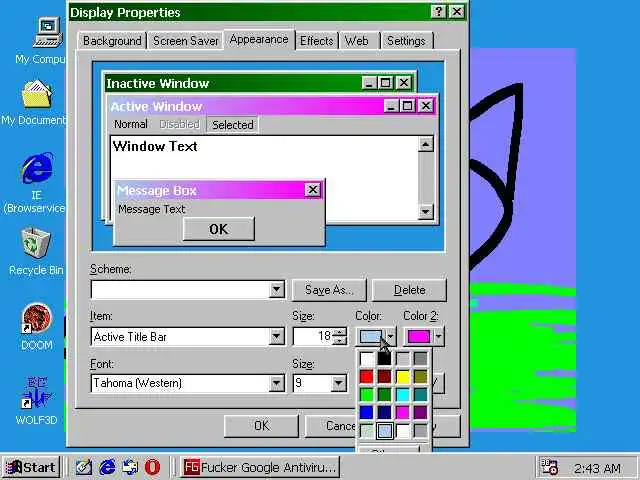The image size is (640, 480).
Task: Click the Active Window maximize button in preview
Action: [407, 106]
